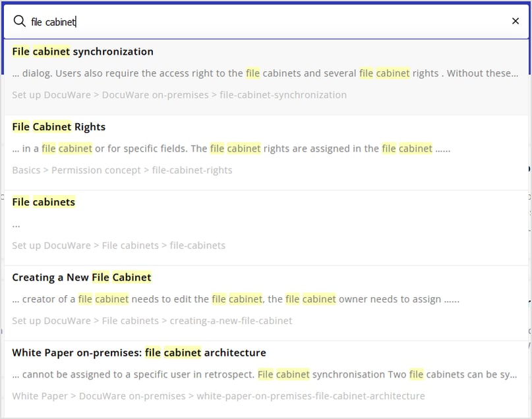
Task: Click the File cabinets breadcrumb under third result
Action: [131, 245]
